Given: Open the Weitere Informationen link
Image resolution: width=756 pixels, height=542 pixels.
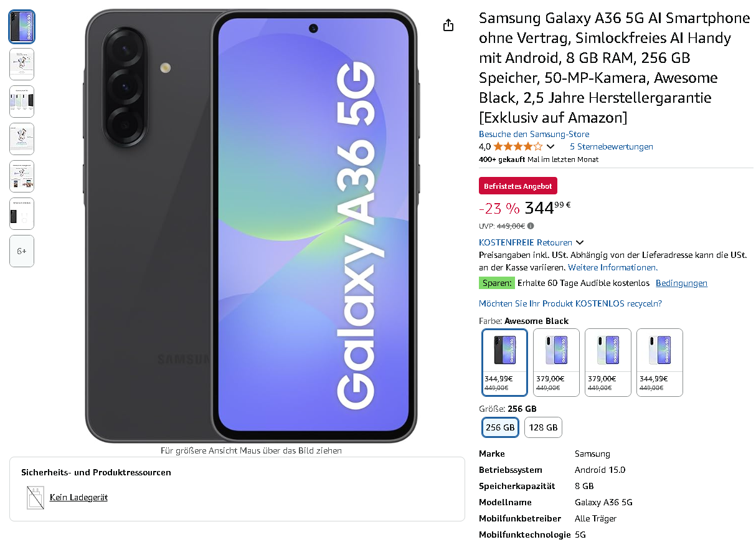Looking at the screenshot, I should [x=613, y=267].
